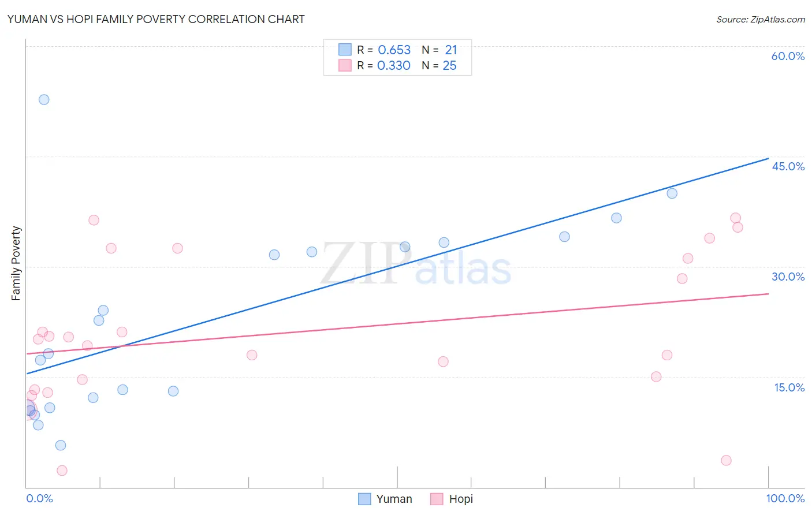Click the R = 0.653 correlation value
Image resolution: width=812 pixels, height=515 pixels.
pos(384,50)
